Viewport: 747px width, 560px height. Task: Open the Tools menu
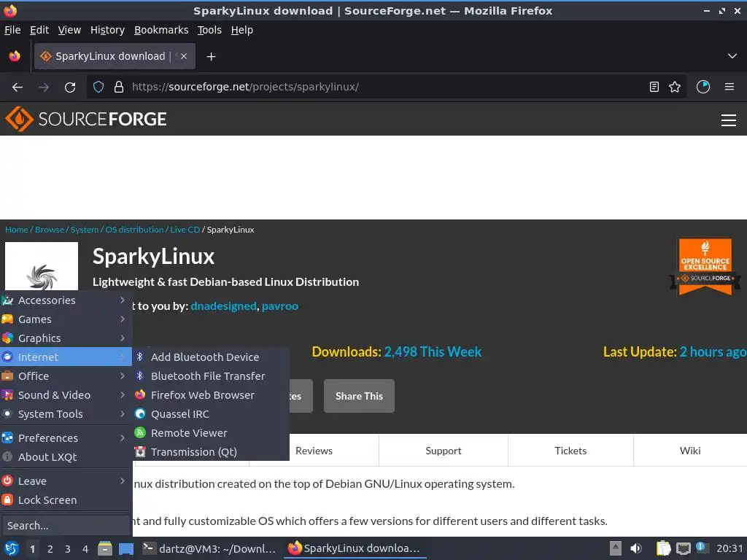(209, 30)
